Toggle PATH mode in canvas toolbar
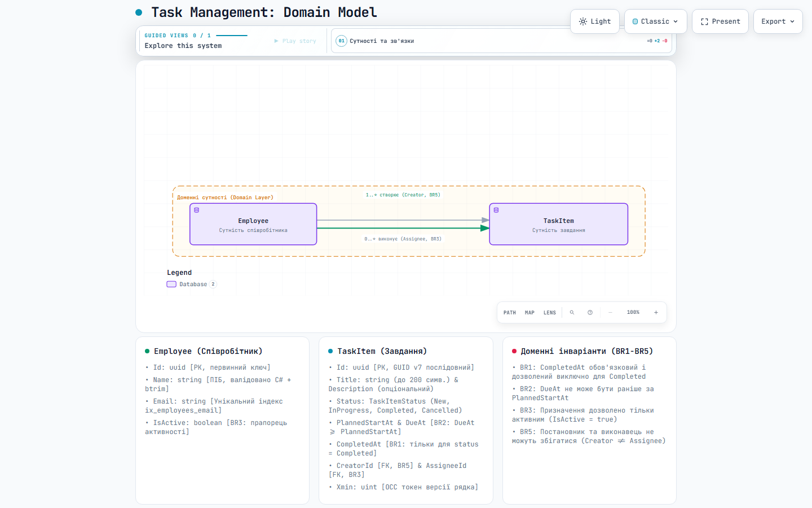The image size is (812, 508). coord(510,313)
